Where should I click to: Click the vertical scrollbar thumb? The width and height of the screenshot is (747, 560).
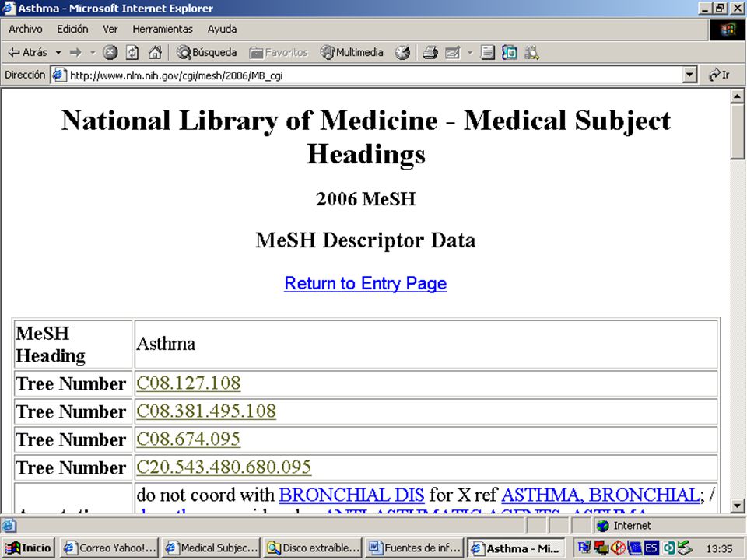click(737, 132)
